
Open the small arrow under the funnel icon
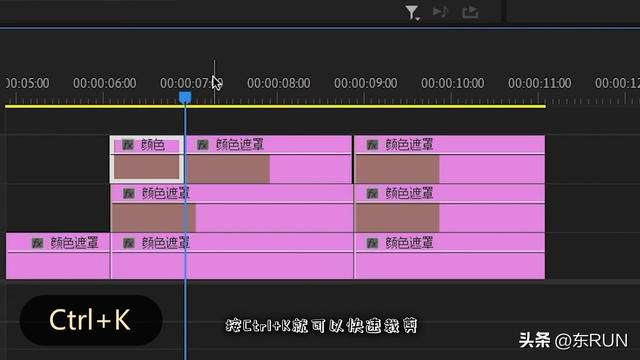(x=418, y=19)
